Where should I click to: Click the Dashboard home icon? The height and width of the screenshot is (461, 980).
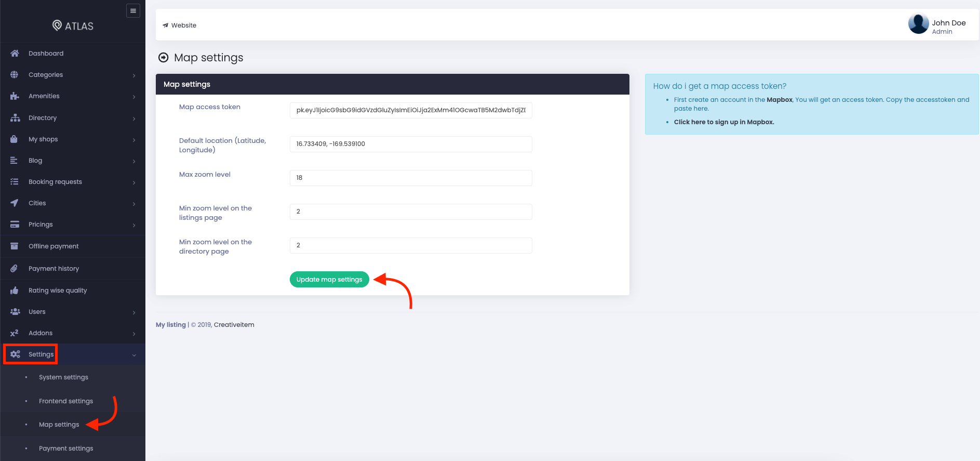click(x=15, y=54)
